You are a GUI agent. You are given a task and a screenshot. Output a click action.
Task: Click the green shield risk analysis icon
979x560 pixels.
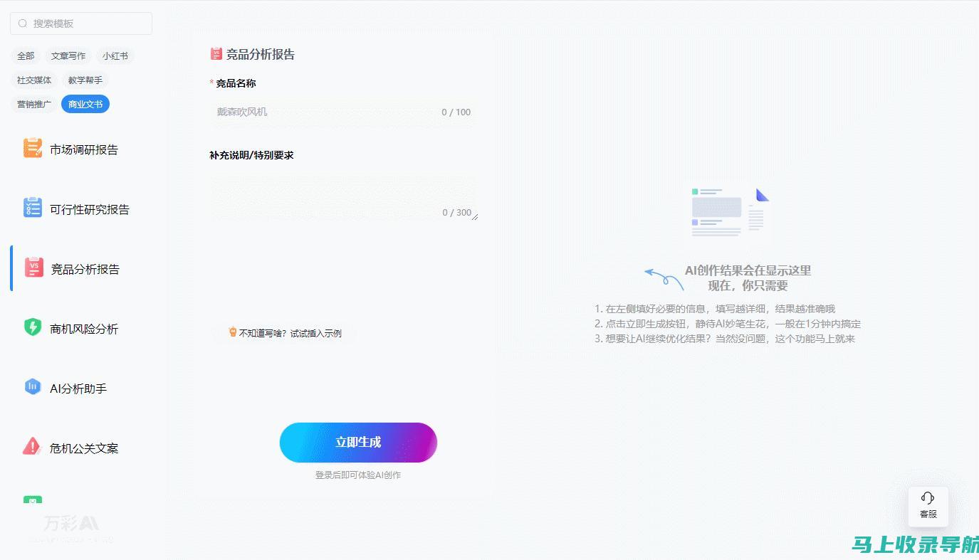click(33, 327)
